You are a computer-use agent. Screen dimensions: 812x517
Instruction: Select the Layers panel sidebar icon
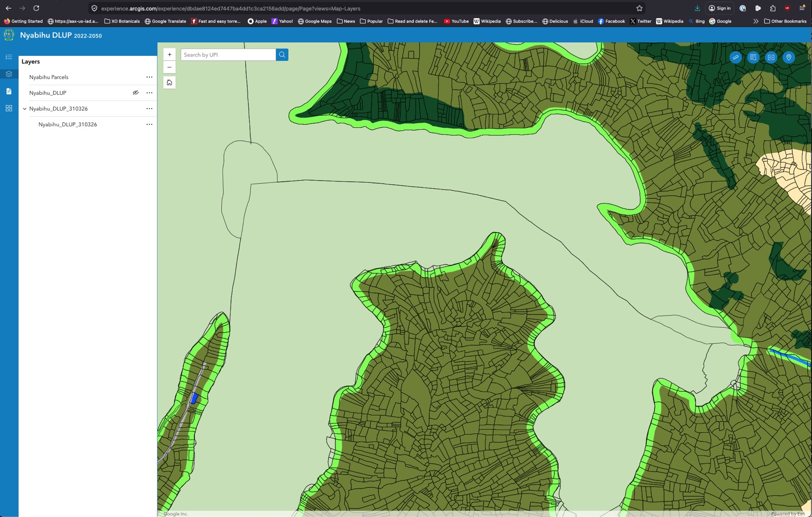click(8, 74)
